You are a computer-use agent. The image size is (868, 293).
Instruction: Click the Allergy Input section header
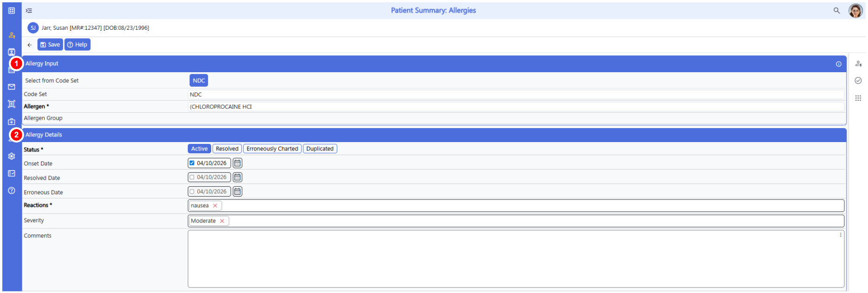(x=434, y=64)
